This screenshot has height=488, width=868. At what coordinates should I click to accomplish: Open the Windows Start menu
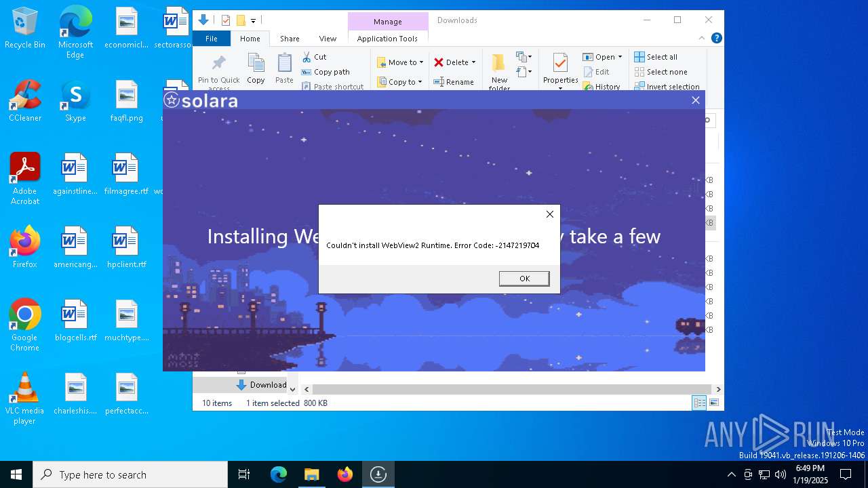pos(16,474)
